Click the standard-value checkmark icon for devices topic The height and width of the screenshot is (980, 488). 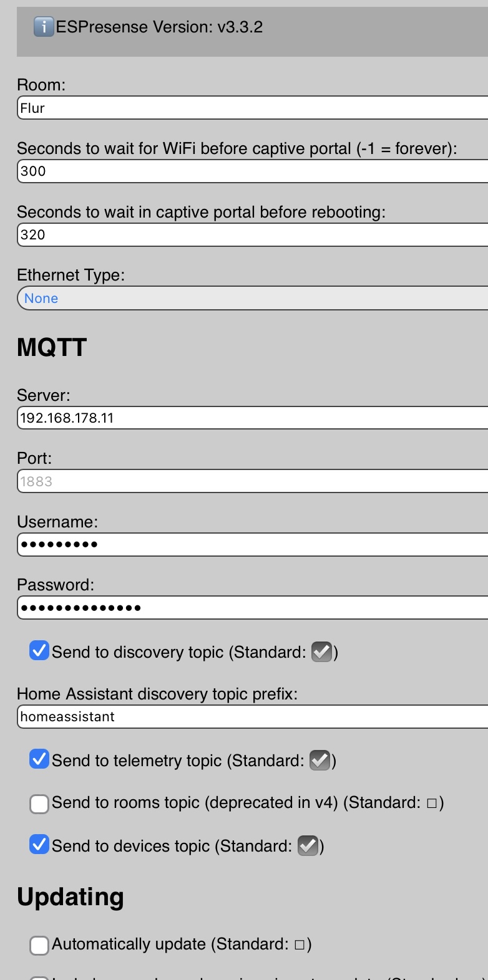tap(308, 846)
